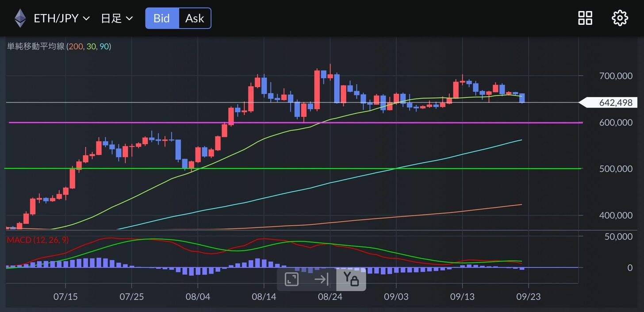644x312 pixels.
Task: Jump to latest candle arrow icon
Action: tap(321, 279)
